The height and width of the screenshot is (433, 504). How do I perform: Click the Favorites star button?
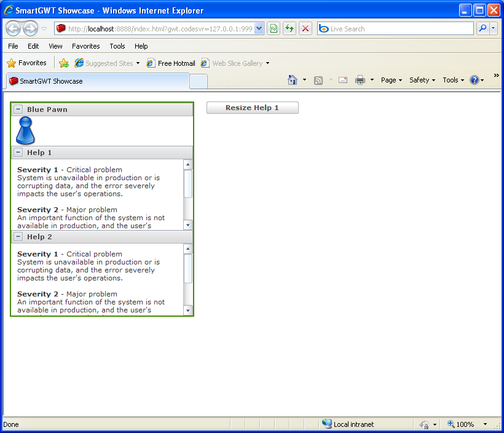pyautogui.click(x=26, y=63)
